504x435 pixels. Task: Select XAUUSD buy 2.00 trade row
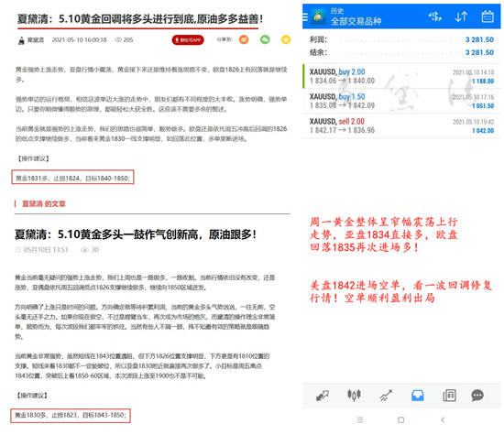point(401,76)
